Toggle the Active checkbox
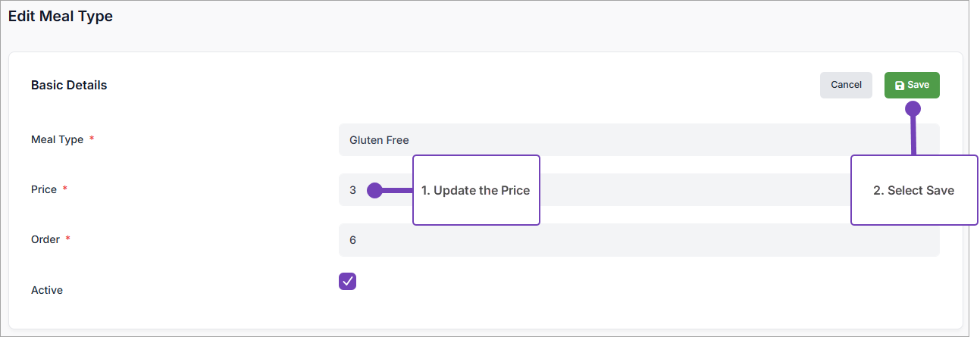Viewport: 980px width, 337px height. tap(347, 281)
